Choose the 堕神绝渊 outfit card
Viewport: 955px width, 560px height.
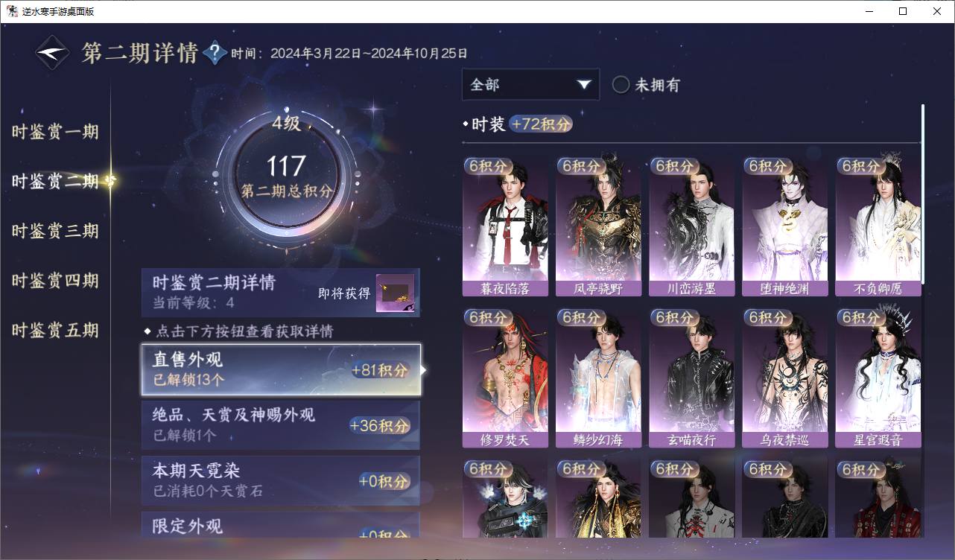784,226
